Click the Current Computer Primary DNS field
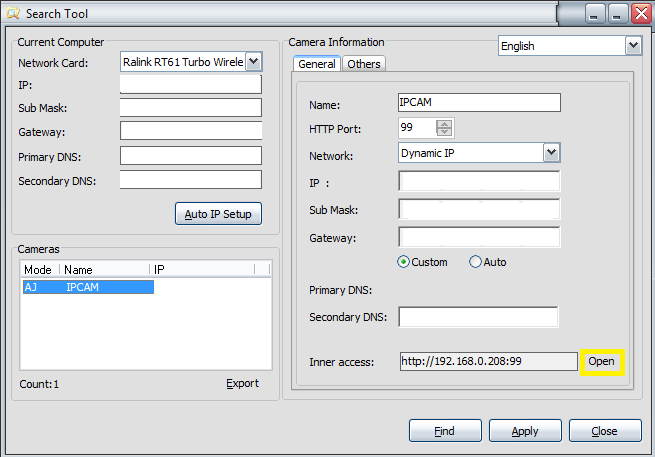Viewport: 655px width, 457px height. [191, 156]
